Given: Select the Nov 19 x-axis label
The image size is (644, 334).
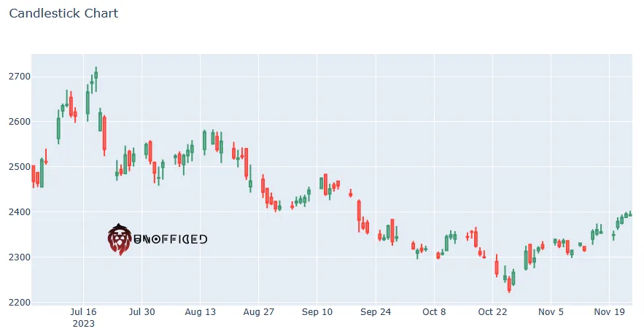Looking at the screenshot, I should (609, 312).
